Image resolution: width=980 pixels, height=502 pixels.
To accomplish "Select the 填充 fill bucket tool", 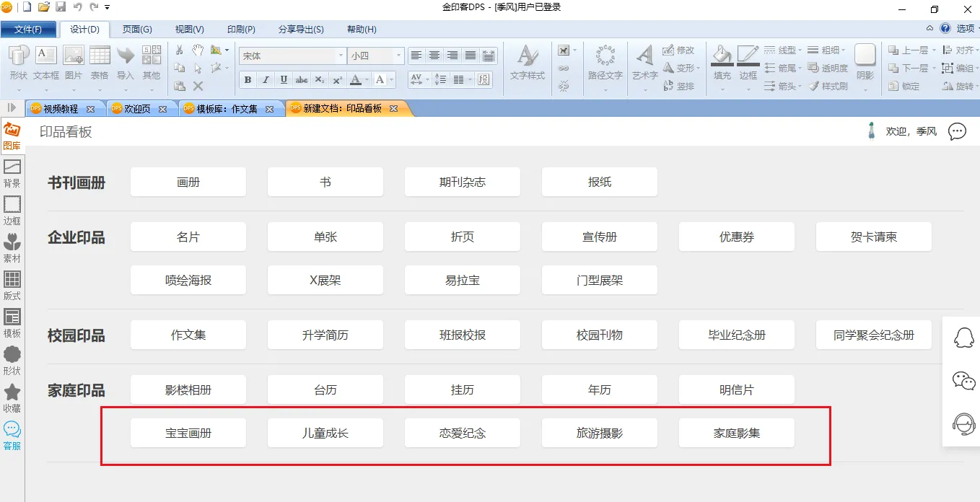I will pos(722,62).
